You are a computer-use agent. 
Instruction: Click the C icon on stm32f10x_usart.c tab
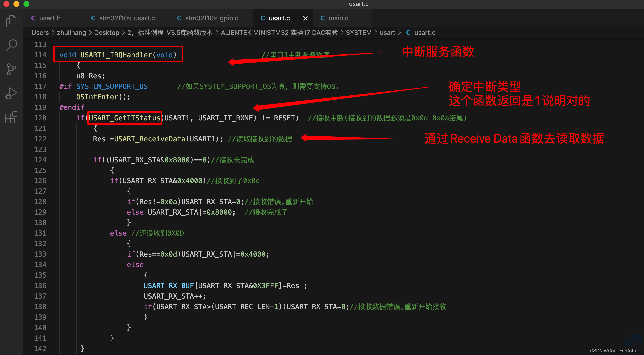(x=93, y=18)
